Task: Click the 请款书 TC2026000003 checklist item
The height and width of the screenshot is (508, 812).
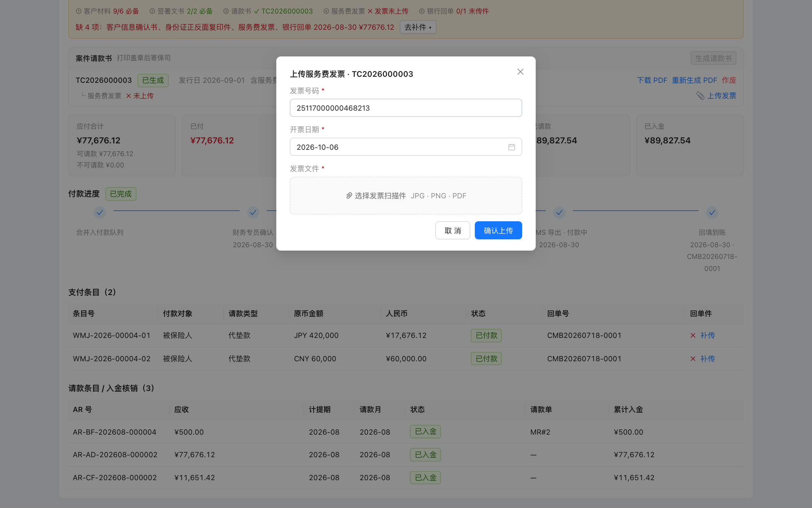Action: pos(268,11)
